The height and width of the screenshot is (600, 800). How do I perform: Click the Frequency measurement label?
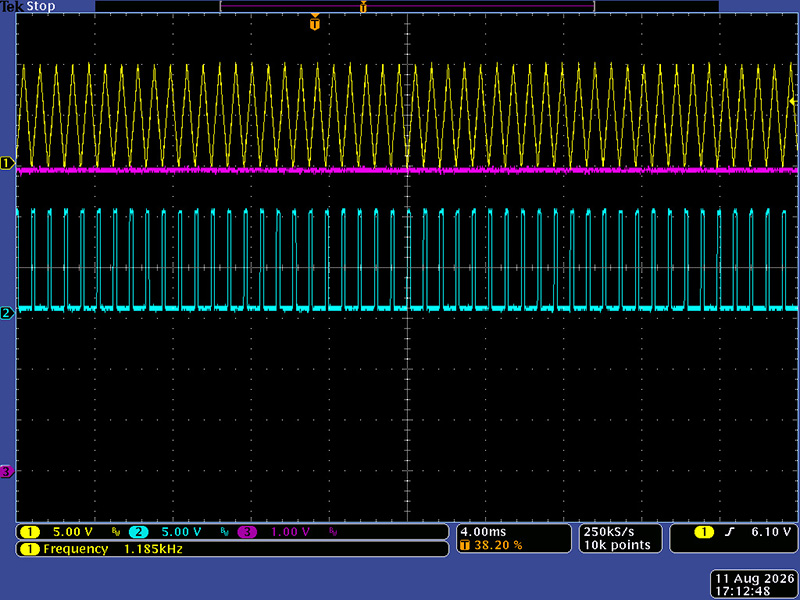(76, 549)
